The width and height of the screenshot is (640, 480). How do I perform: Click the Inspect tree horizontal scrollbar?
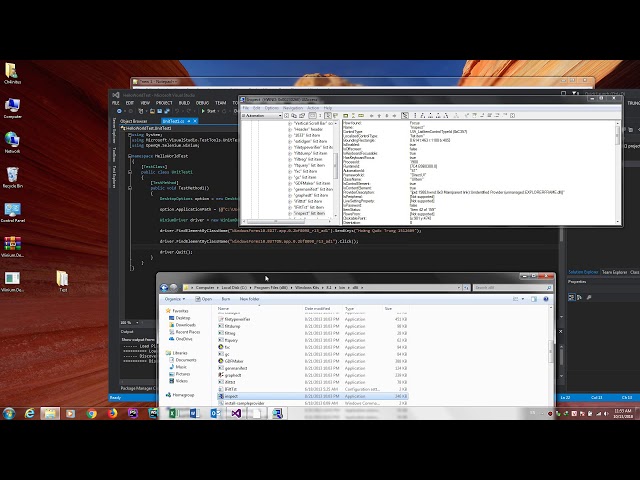click(276, 222)
